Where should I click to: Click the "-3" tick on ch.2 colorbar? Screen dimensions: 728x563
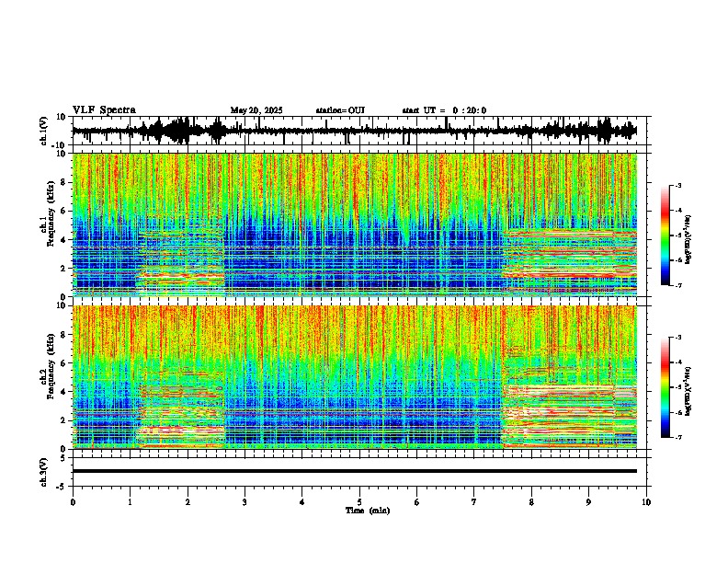(678, 338)
